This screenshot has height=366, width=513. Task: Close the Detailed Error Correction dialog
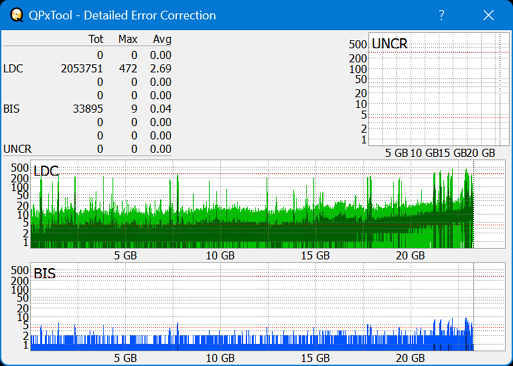(x=488, y=15)
